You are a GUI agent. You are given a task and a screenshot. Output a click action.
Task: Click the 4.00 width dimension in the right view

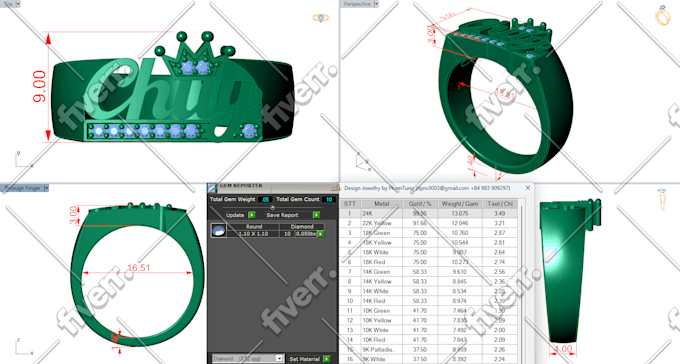(x=563, y=349)
